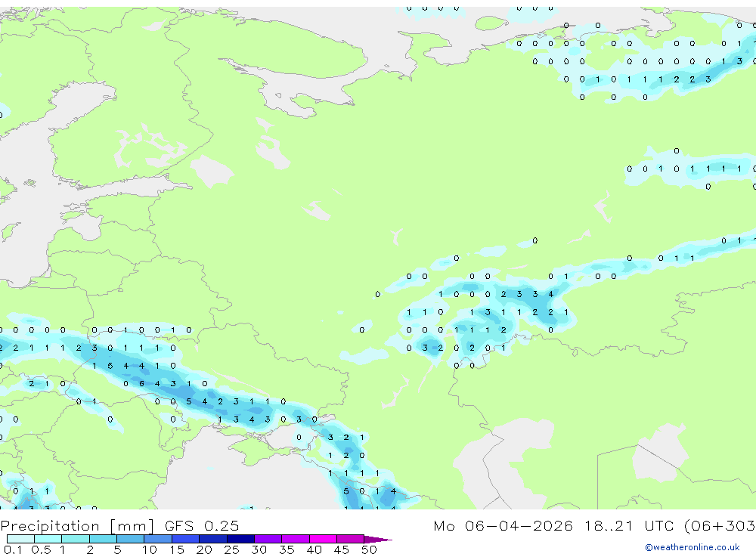Click the '[mm]' unit label
The width and height of the screenshot is (756, 554).
(x=132, y=525)
